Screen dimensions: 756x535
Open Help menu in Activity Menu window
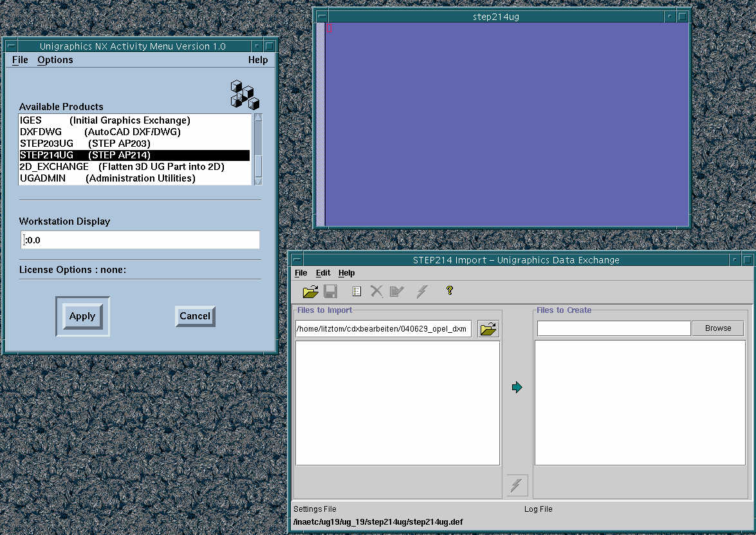[x=258, y=60]
